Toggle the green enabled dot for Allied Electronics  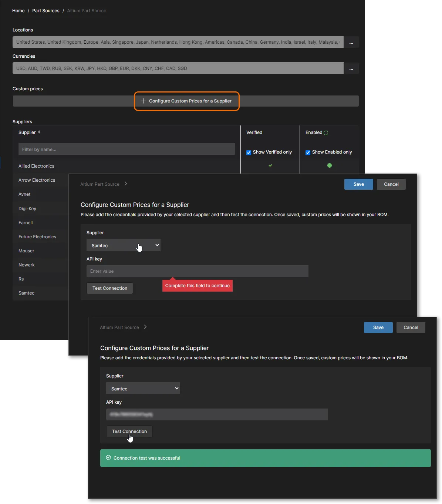(330, 165)
